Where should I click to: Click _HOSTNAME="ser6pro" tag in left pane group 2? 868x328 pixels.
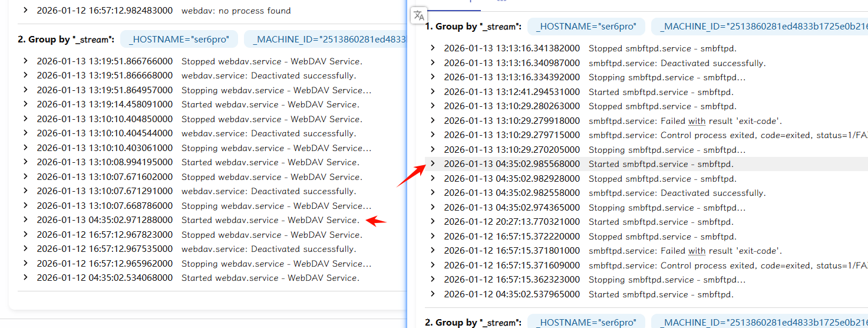(x=179, y=40)
